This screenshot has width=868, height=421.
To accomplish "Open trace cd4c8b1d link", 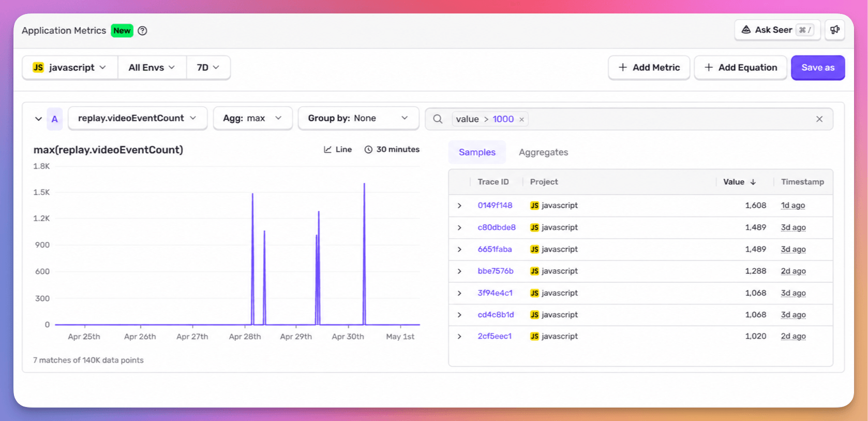I will [496, 314].
